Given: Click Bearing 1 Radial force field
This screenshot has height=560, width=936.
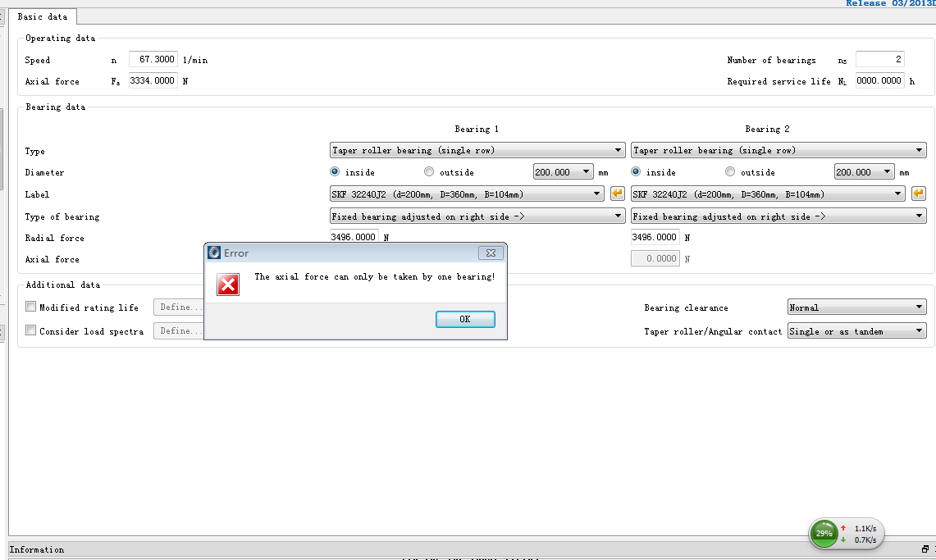Looking at the screenshot, I should (x=354, y=237).
